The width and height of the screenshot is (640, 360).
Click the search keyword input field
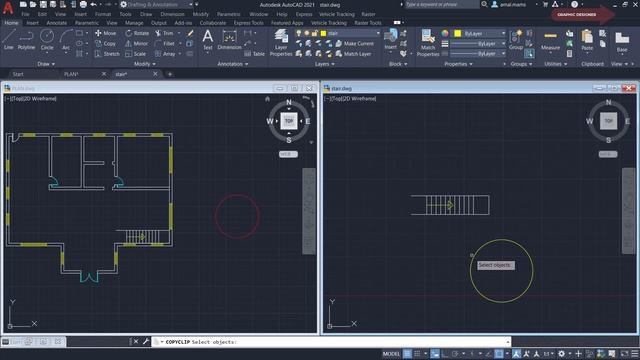(441, 4)
